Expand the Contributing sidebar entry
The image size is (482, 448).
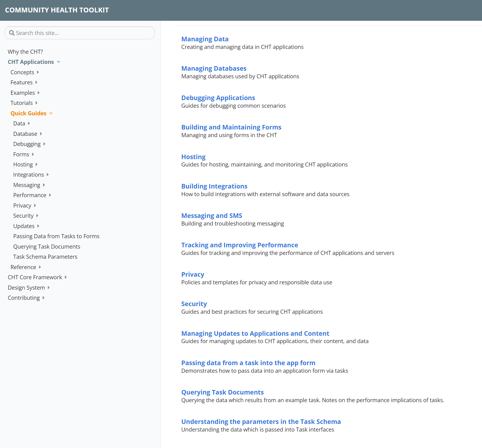tap(43, 298)
